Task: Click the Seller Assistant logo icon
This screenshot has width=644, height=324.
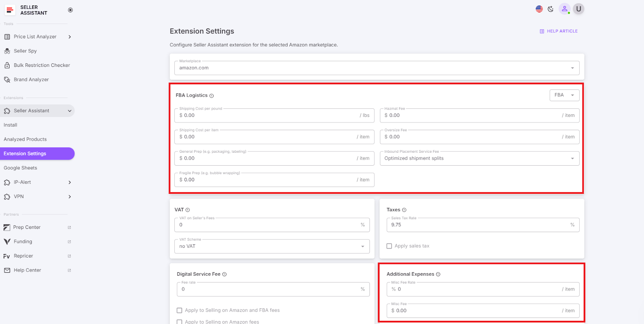Action: click(x=10, y=10)
